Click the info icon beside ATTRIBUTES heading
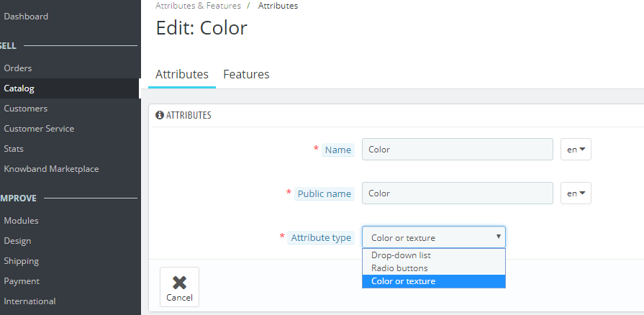This screenshot has width=644, height=315. click(x=160, y=115)
